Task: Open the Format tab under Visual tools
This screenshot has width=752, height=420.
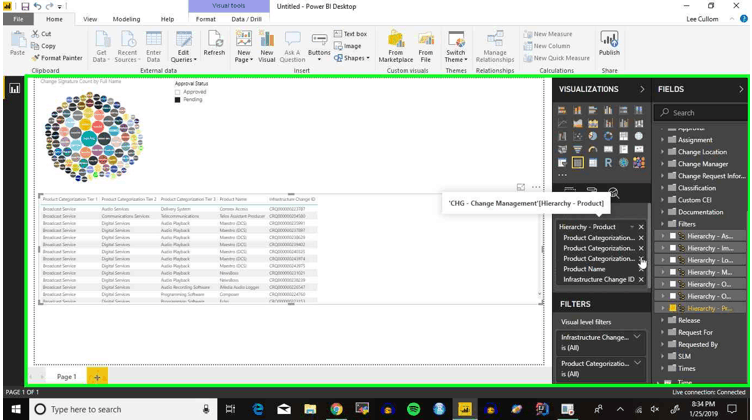Action: [x=206, y=19]
